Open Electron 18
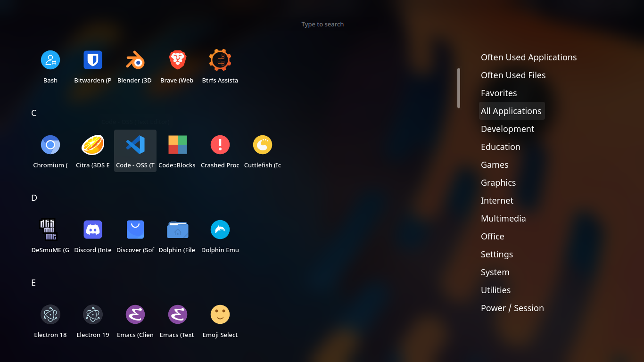644x362 pixels. (x=50, y=321)
